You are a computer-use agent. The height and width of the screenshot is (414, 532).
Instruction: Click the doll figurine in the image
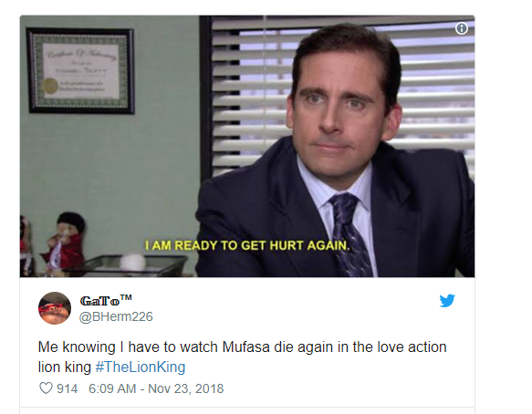click(x=65, y=242)
